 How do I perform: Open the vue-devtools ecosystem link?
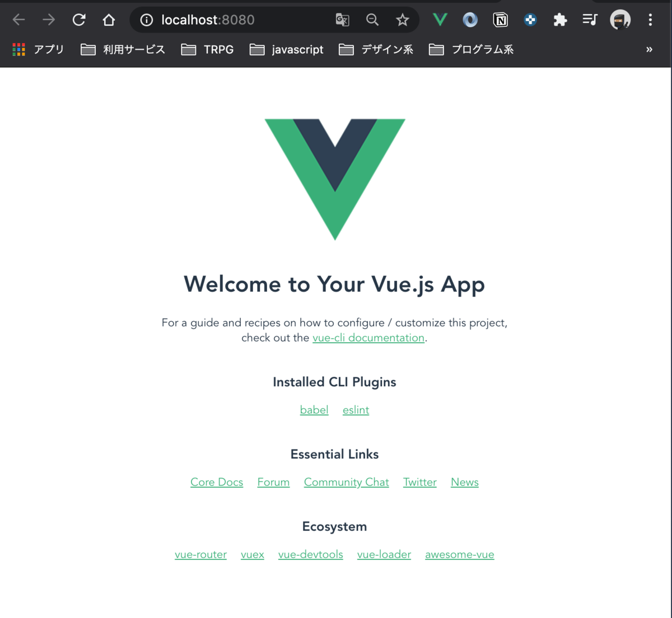tap(310, 555)
